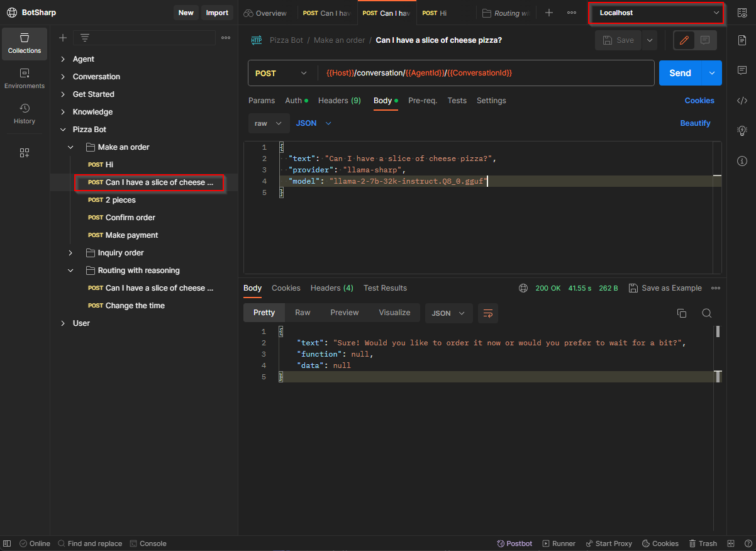Open the raw body type dropdown
This screenshot has height=551, width=756.
click(x=269, y=123)
